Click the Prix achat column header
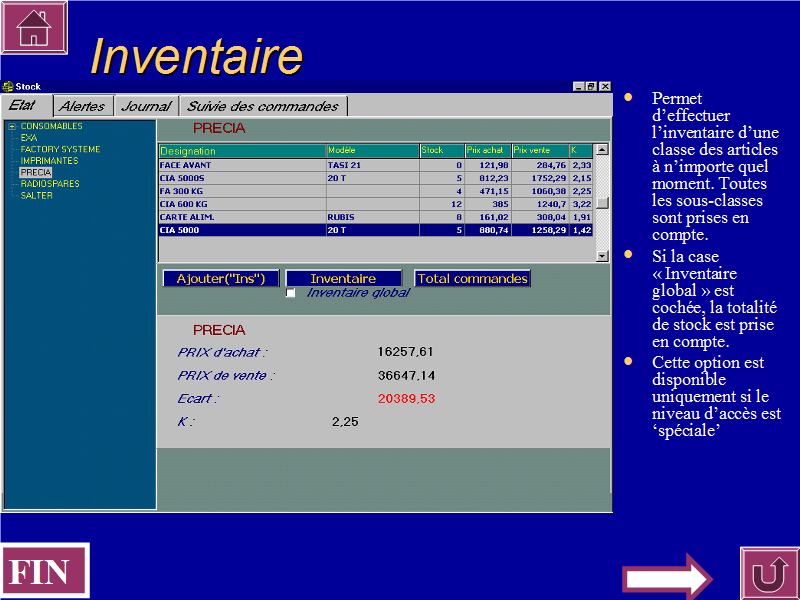The width and height of the screenshot is (800, 600). [488, 151]
